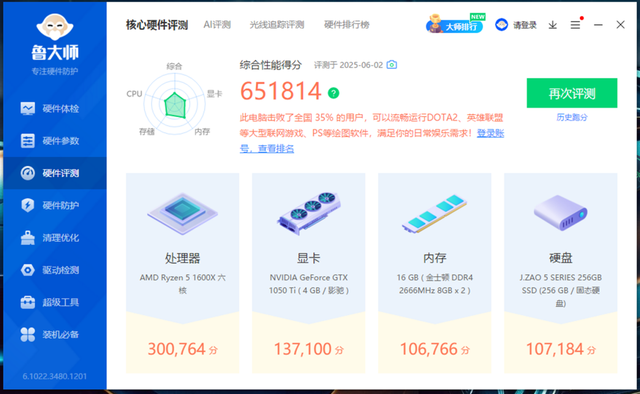This screenshot has width=640, height=394.
Task: Open 驱动检测 sidebar entry
Action: click(55, 270)
